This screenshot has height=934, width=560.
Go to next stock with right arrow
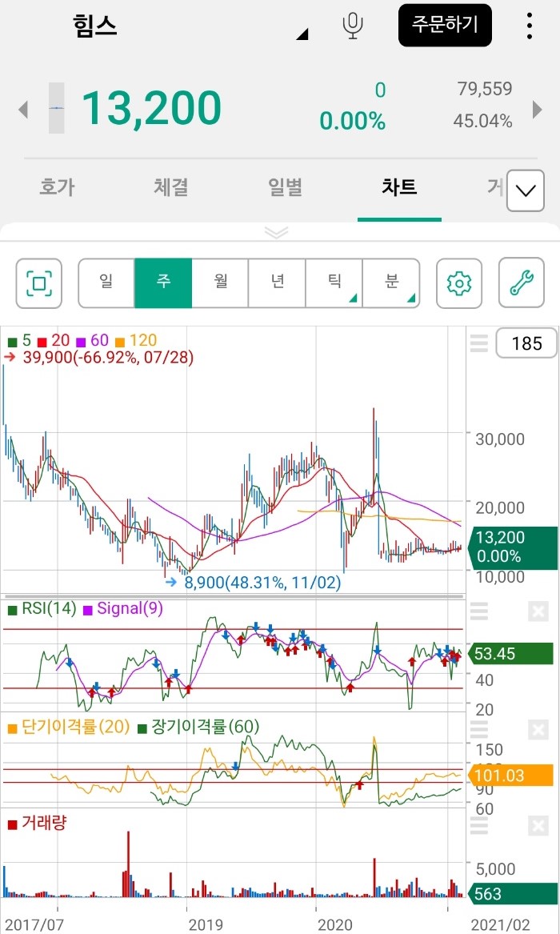(538, 110)
